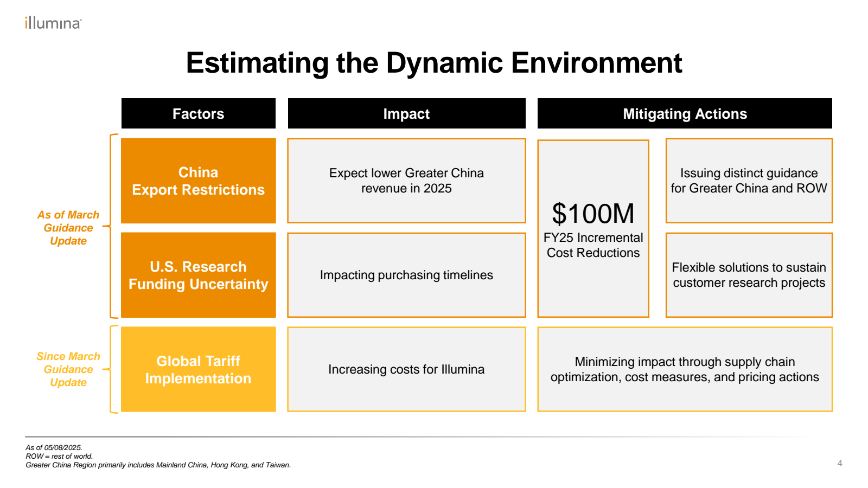Select FY25 Incremental Cost Reductions text

coord(593,246)
